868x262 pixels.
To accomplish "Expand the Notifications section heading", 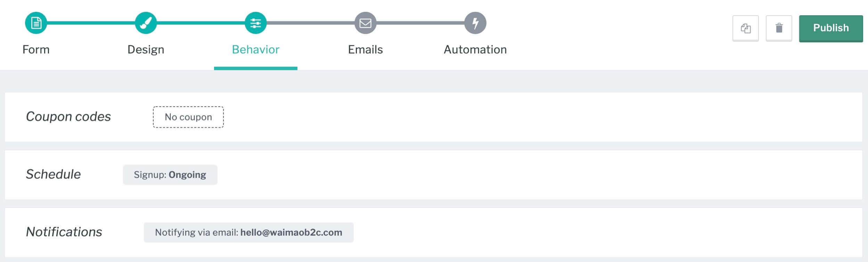I will 64,232.
